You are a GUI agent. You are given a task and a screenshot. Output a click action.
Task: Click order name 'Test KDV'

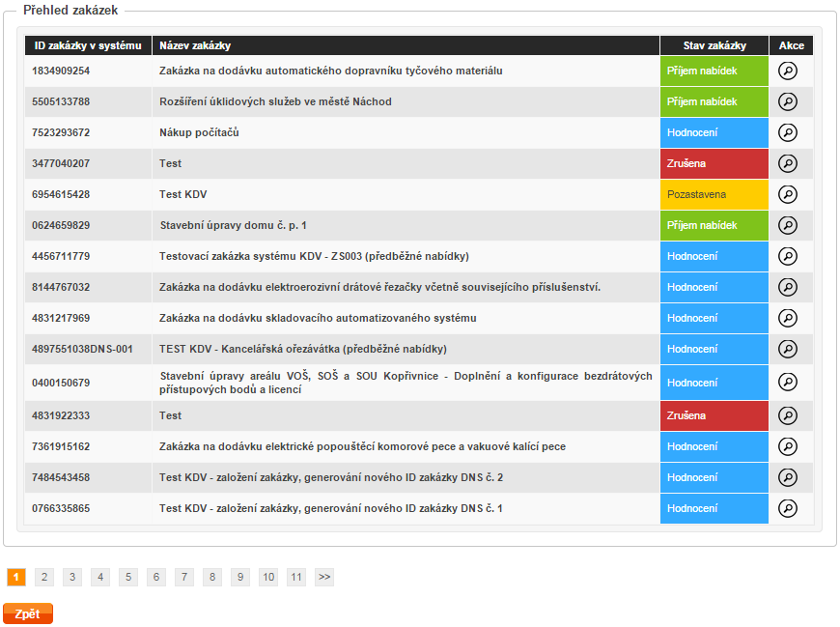click(182, 194)
